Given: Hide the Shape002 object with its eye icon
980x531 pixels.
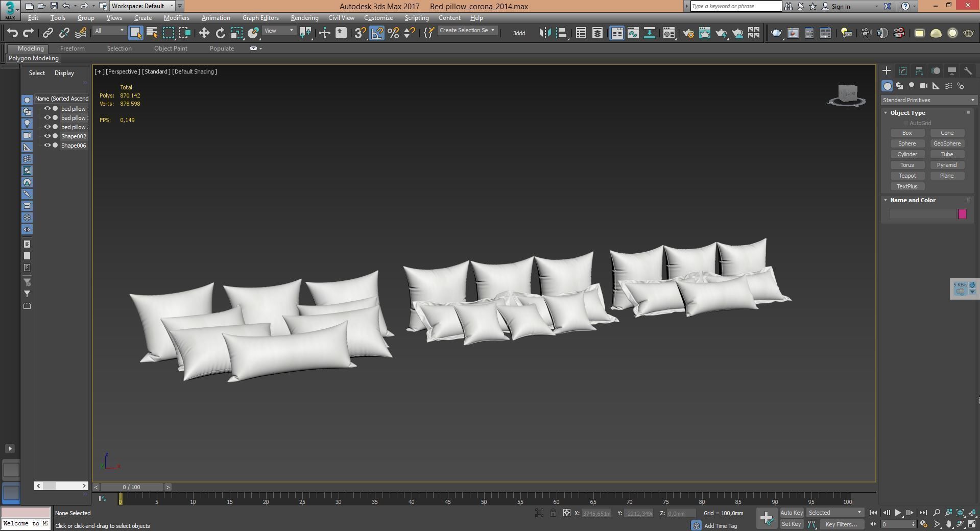Looking at the screenshot, I should [47, 136].
